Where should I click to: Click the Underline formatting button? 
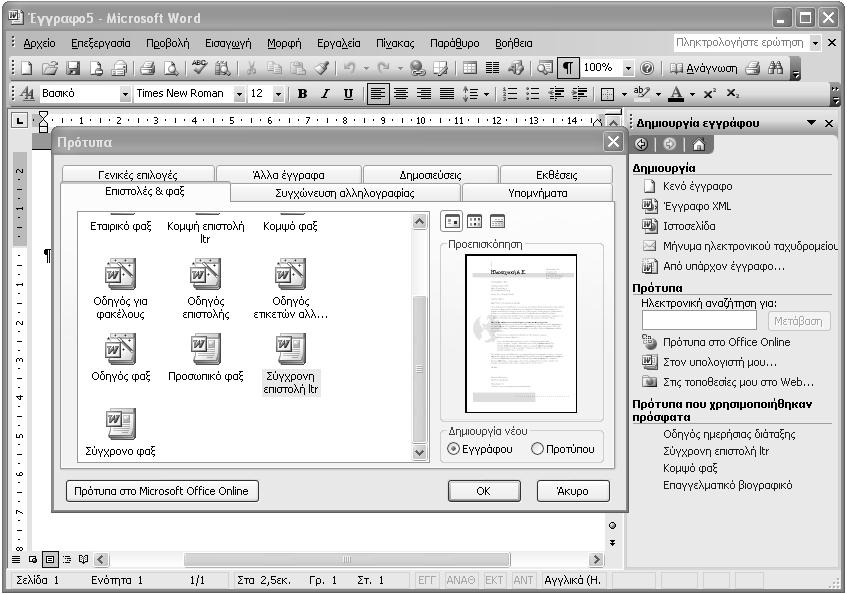(348, 94)
